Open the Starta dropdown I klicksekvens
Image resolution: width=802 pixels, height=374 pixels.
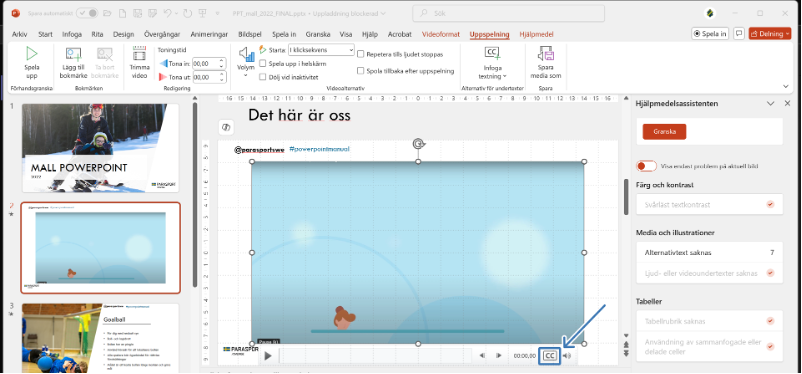[x=321, y=50]
